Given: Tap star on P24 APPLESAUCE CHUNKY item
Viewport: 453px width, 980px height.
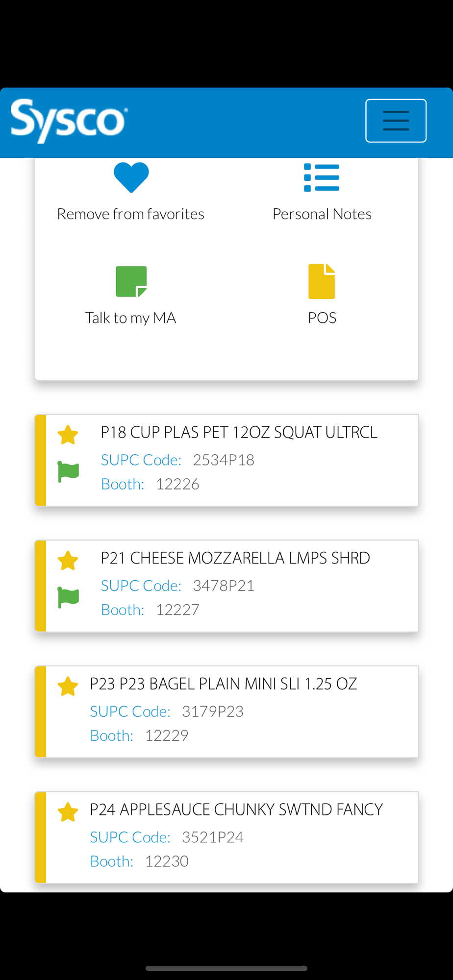Looking at the screenshot, I should point(68,812).
